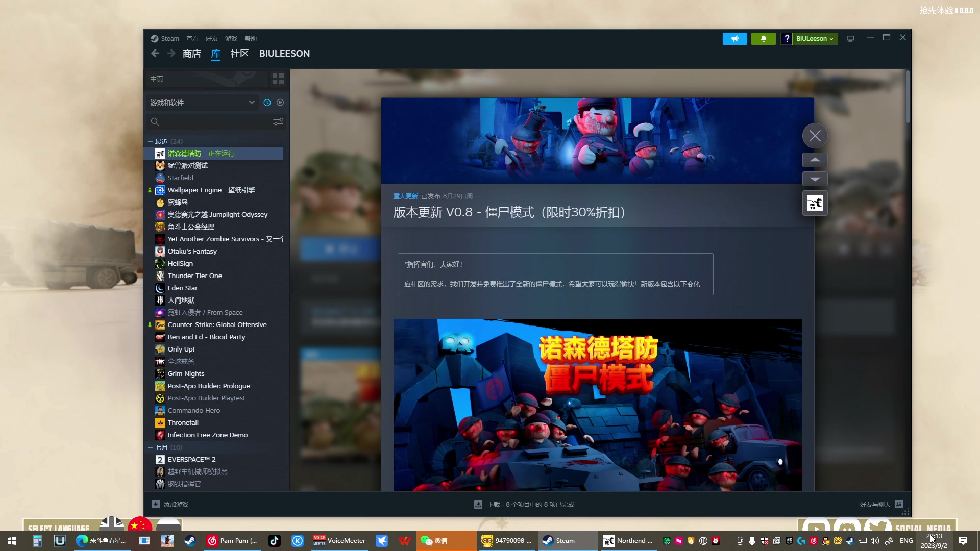The image size is (980, 551).
Task: Collapse the 最近 category section
Action: click(x=150, y=141)
